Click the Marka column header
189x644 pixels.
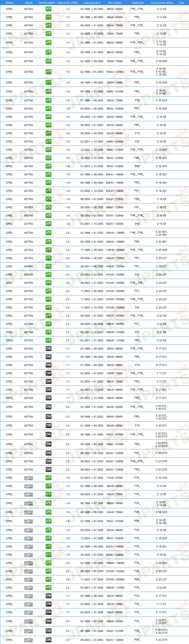[9, 3]
